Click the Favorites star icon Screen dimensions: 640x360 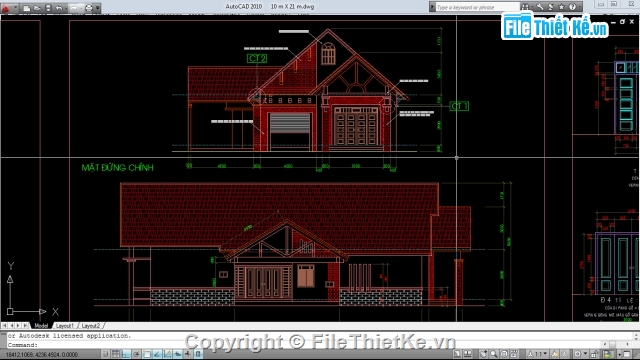(562, 7)
